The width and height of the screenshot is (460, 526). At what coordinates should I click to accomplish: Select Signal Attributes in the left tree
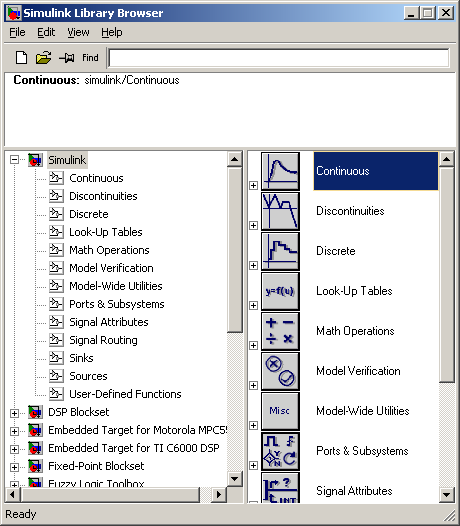(109, 322)
